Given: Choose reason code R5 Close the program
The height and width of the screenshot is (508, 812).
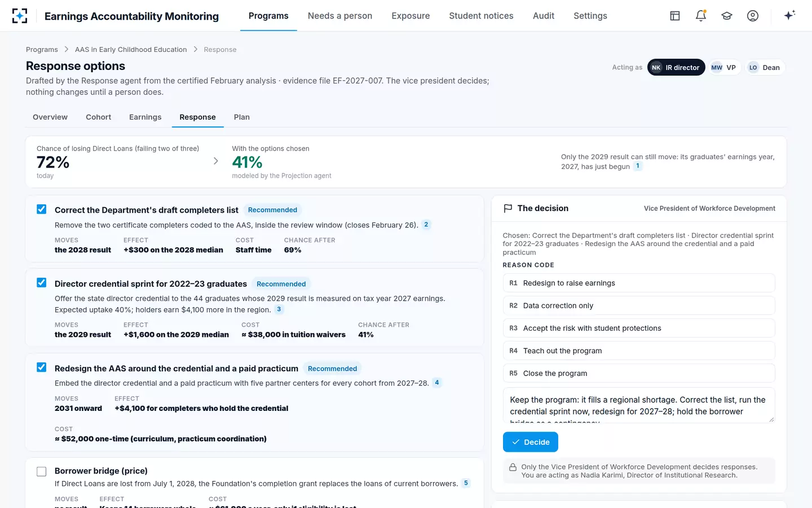Looking at the screenshot, I should [x=639, y=373].
